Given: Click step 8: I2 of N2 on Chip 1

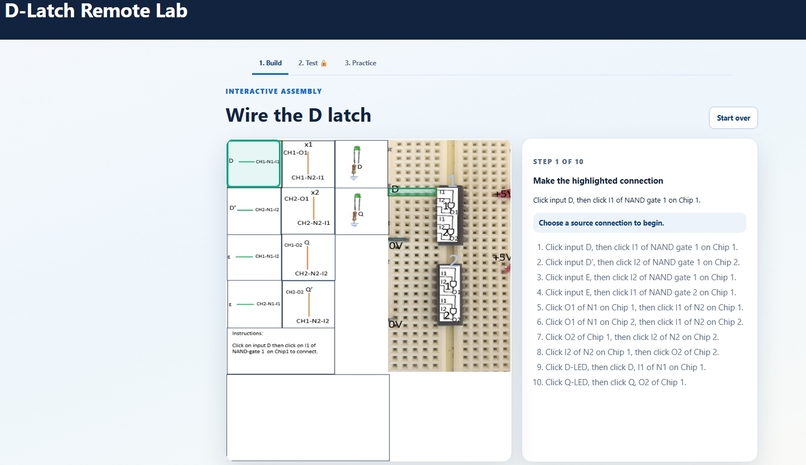Looking at the screenshot, I should 628,352.
